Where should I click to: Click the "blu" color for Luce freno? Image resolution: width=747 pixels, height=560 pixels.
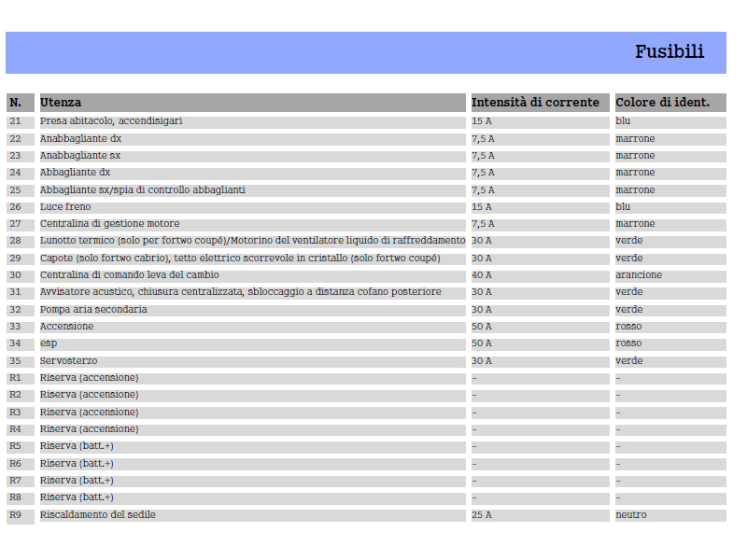click(x=623, y=206)
